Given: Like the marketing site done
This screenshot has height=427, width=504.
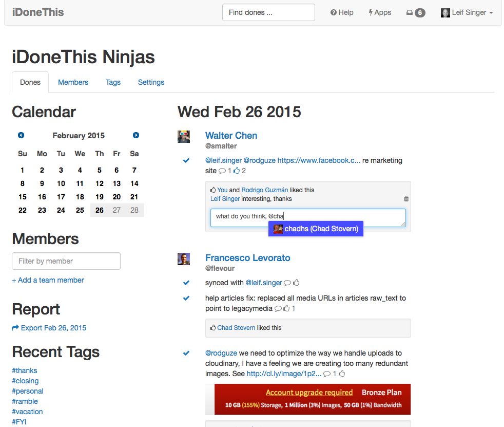Looking at the screenshot, I should click(x=237, y=171).
